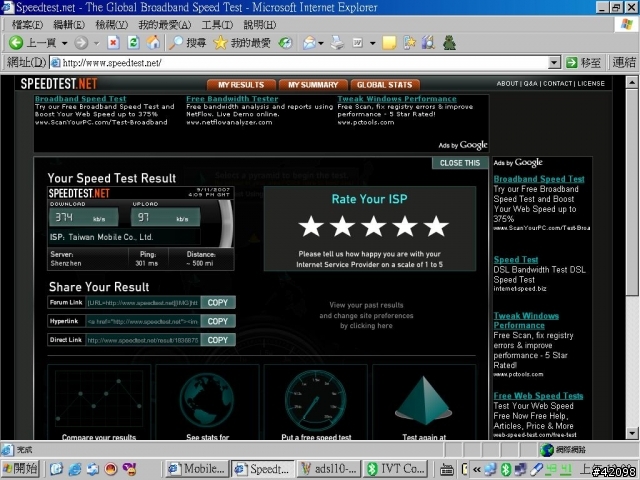Open Free Bandwidth Tester ad link
Image resolution: width=640 pixels, height=480 pixels.
(232, 99)
